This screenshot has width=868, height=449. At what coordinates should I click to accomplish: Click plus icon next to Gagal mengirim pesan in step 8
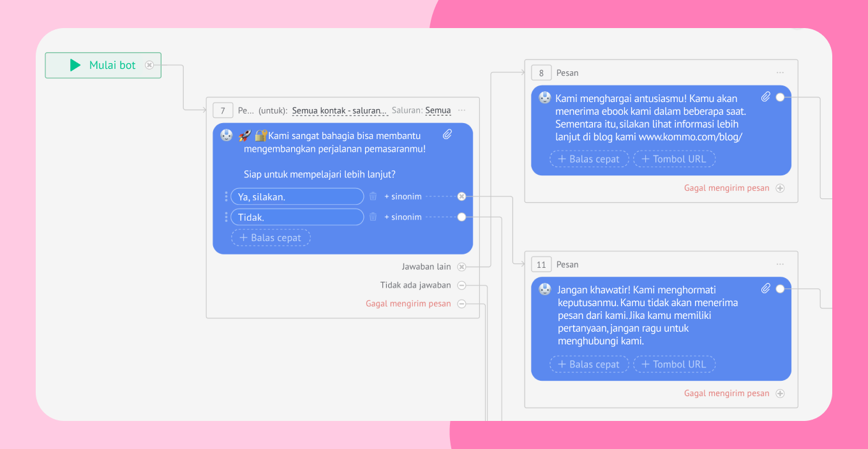click(780, 188)
